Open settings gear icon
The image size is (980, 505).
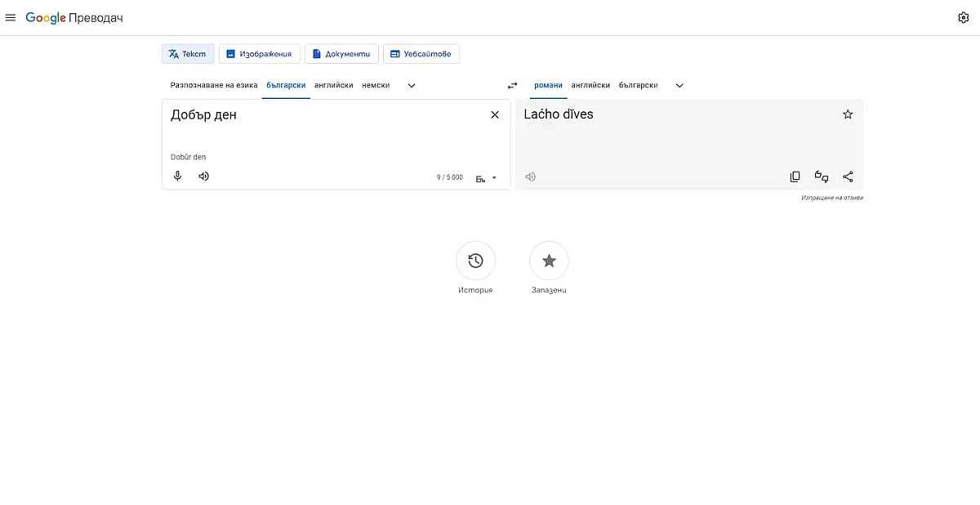point(963,18)
